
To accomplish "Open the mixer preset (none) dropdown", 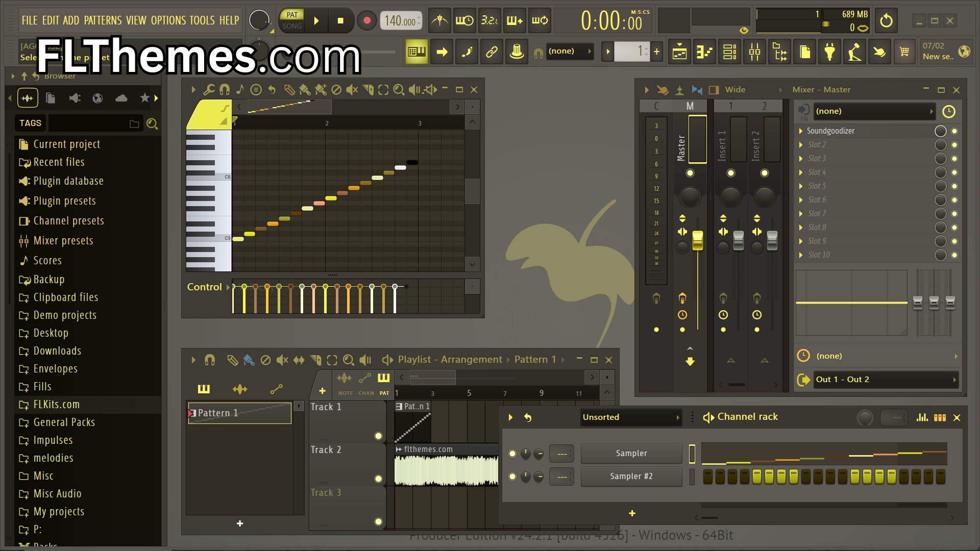I will click(x=874, y=111).
